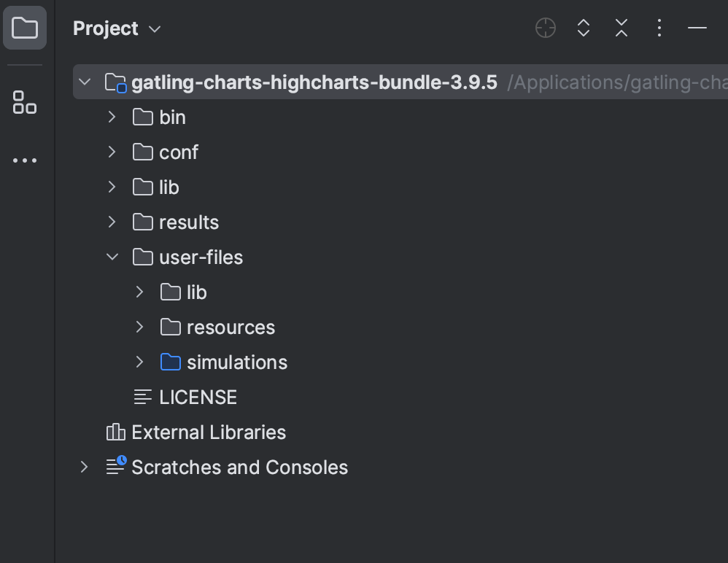The height and width of the screenshot is (563, 728).
Task: Click the blue simulations folder icon
Action: point(171,362)
